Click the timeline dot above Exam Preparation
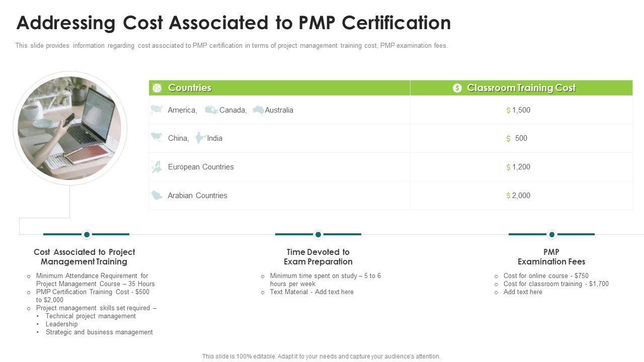The width and height of the screenshot is (644, 362). tap(318, 234)
